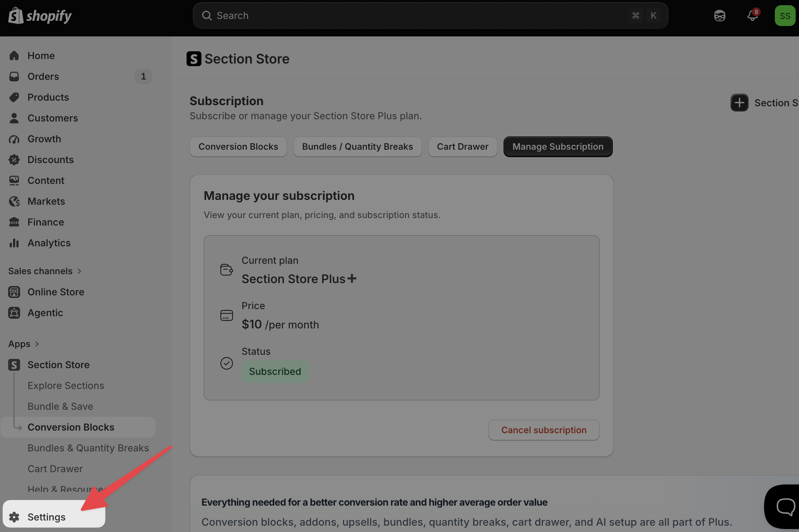This screenshot has width=799, height=532.
Task: Click the Section Store app icon in sidebar
Action: [14, 365]
